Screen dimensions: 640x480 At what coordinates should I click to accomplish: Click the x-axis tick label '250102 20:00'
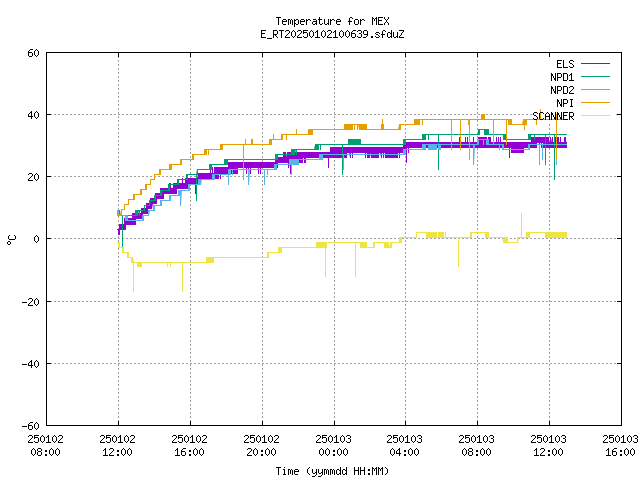(261, 446)
